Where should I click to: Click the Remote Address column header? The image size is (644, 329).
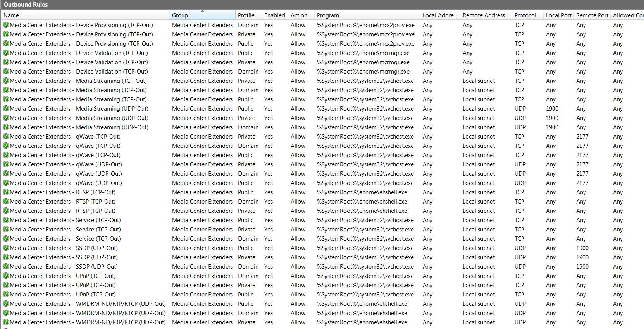point(486,15)
